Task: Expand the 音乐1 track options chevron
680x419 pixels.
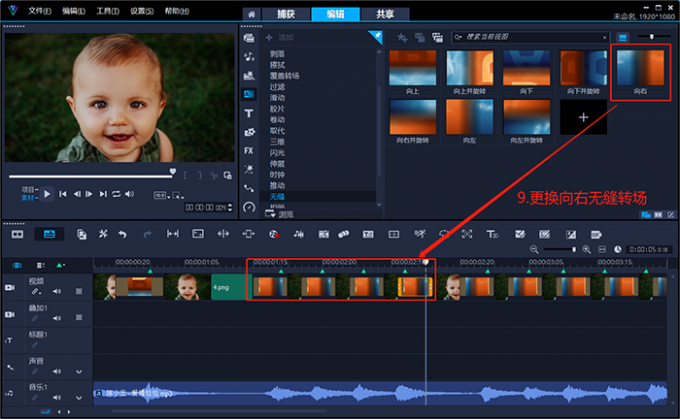Action: pos(79,398)
